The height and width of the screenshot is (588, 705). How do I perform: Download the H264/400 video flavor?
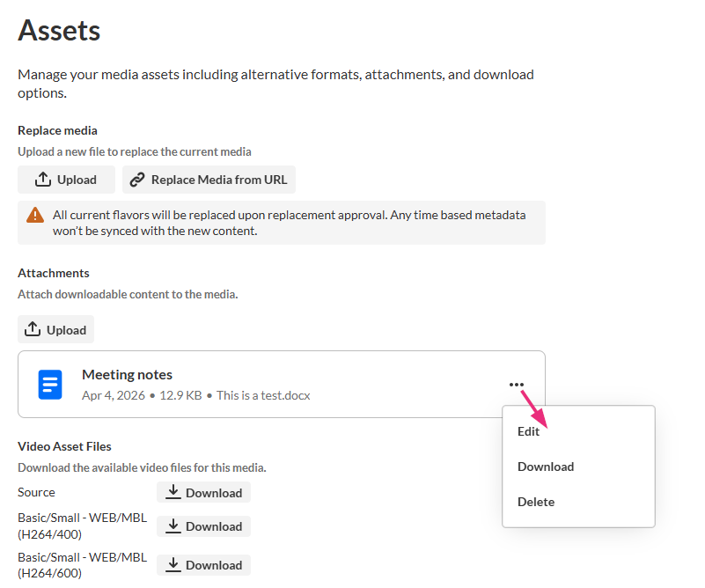point(203,526)
